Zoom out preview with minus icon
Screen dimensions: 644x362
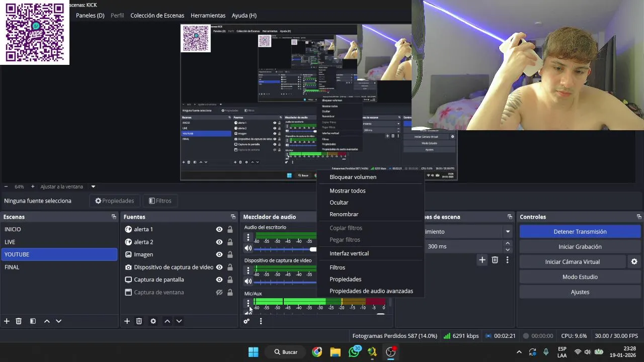pyautogui.click(x=6, y=187)
